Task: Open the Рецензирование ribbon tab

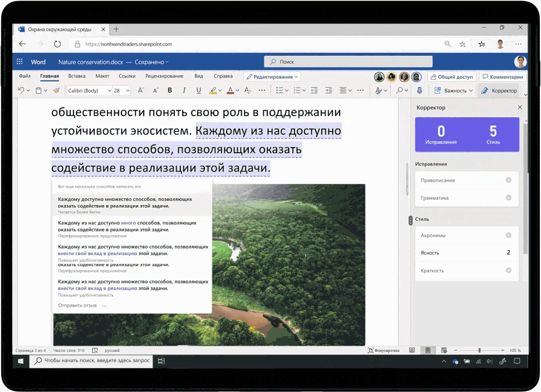Action: pyautogui.click(x=164, y=76)
